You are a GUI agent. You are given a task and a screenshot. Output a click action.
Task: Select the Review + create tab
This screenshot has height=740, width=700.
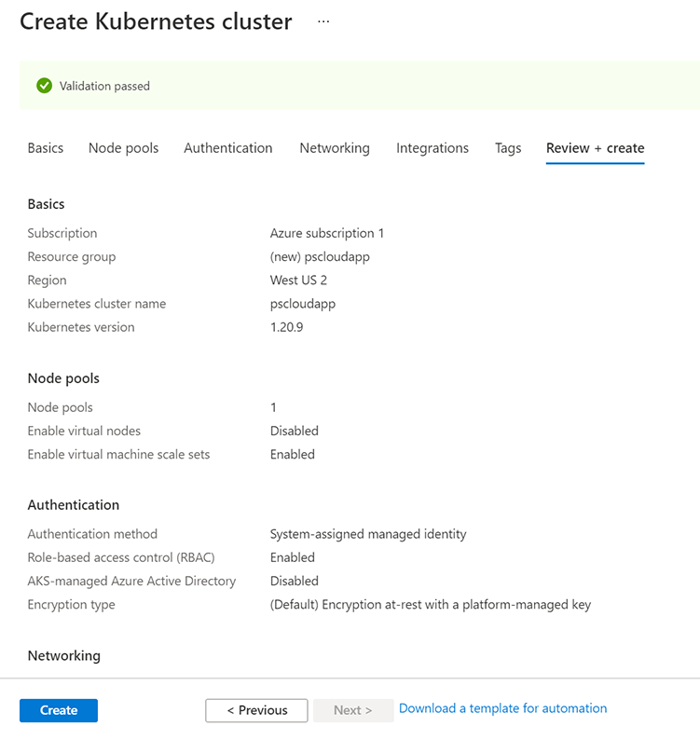click(x=595, y=148)
